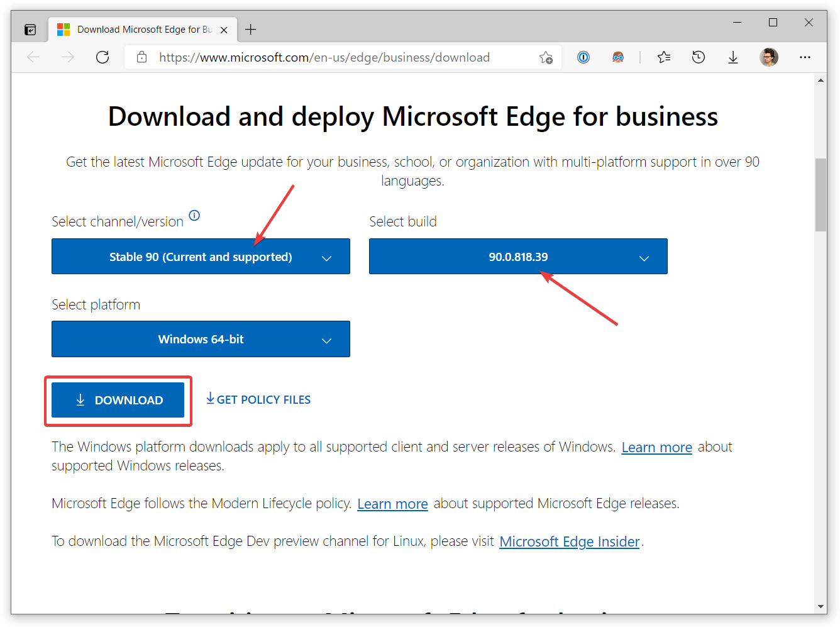Minimize the Edge browser window

pos(738,23)
